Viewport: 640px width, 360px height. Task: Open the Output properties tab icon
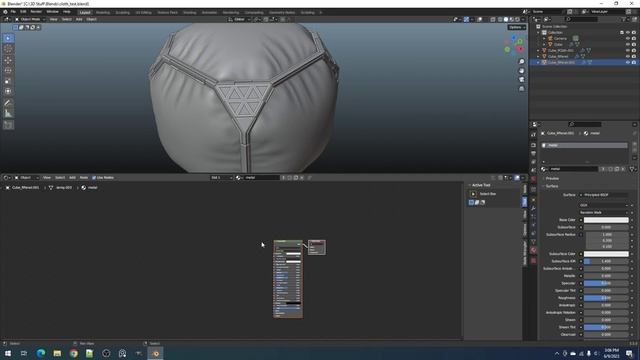pos(533,153)
